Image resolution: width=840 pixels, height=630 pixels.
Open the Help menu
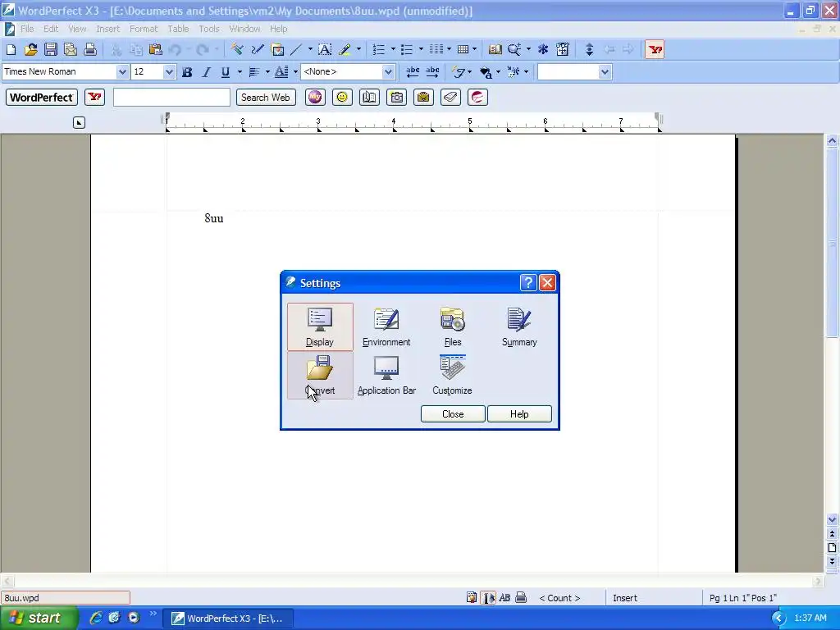point(278,29)
